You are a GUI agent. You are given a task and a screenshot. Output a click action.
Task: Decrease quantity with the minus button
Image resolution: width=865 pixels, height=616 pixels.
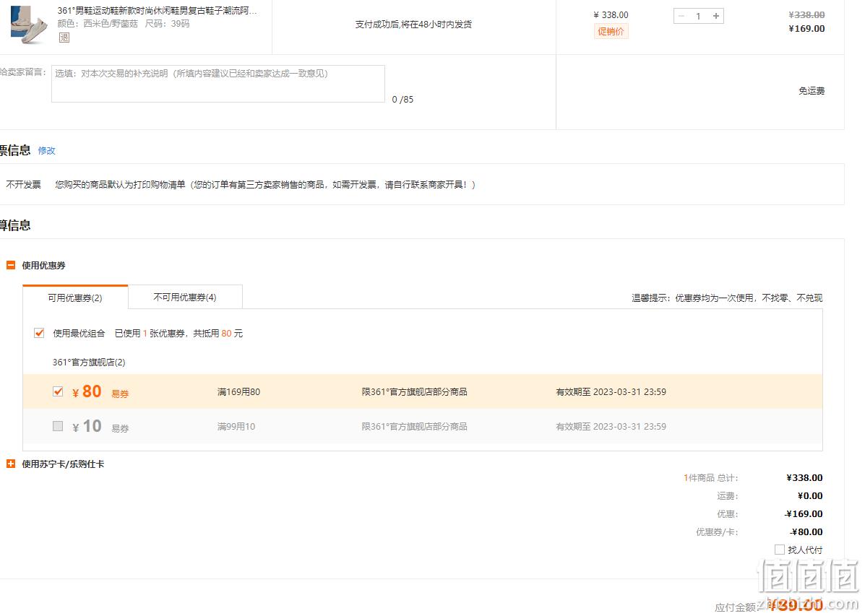click(681, 16)
